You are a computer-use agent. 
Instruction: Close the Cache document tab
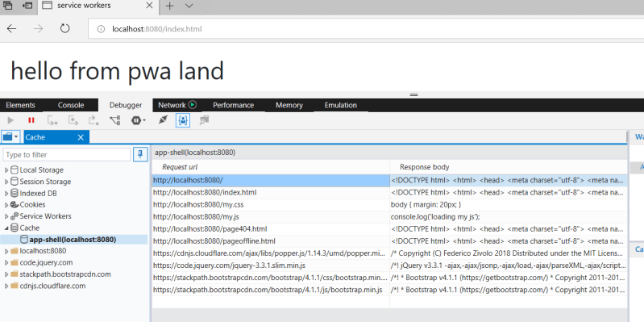click(x=81, y=137)
